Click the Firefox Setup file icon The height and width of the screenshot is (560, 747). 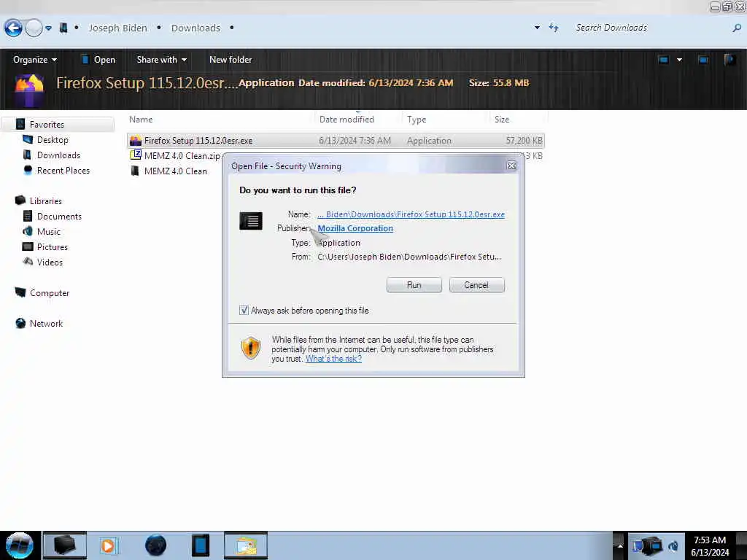coord(135,141)
